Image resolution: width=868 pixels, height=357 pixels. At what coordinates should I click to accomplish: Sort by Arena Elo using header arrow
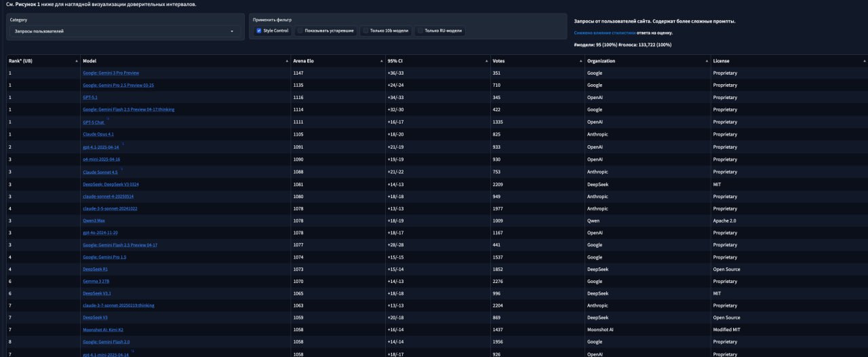point(382,61)
